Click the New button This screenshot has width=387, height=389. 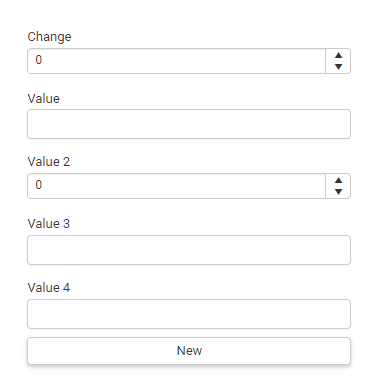pyautogui.click(x=189, y=351)
